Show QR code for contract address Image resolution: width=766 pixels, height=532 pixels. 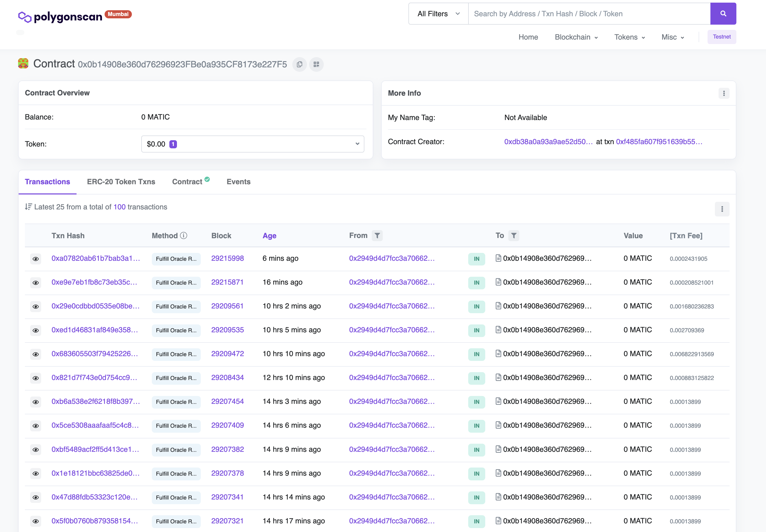tap(316, 64)
